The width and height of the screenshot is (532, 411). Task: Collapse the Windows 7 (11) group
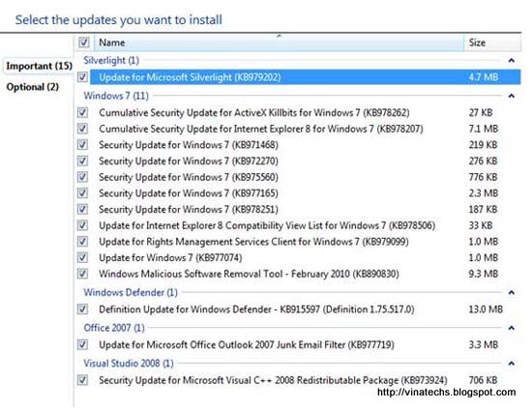(512, 96)
